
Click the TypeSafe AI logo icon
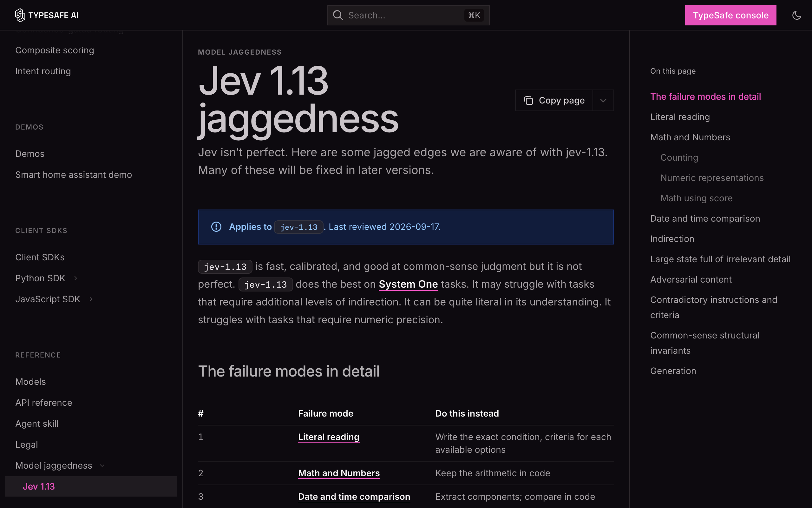[20, 15]
